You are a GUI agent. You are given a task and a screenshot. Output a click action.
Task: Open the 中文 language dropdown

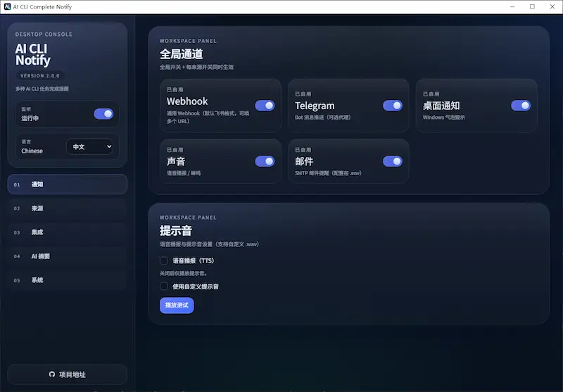coord(89,147)
